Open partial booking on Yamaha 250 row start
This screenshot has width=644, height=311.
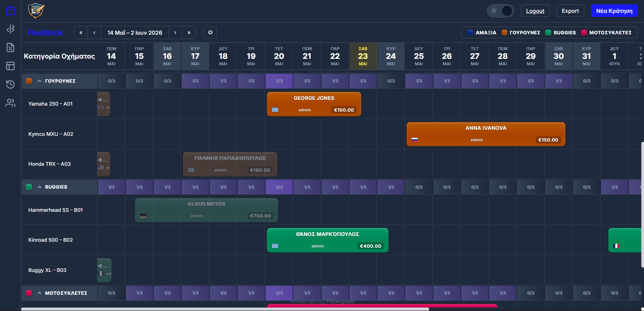(x=103, y=104)
